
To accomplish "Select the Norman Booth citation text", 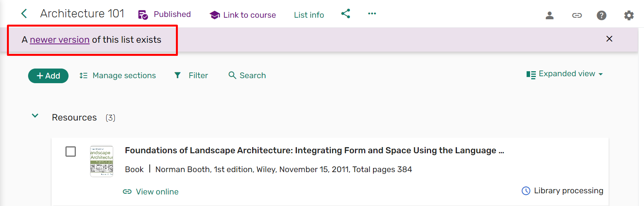I will tap(284, 169).
